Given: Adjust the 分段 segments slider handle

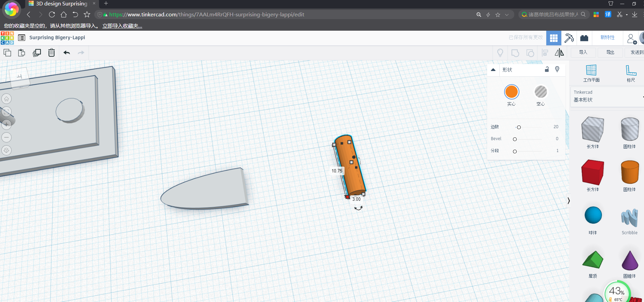Looking at the screenshot, I should pyautogui.click(x=515, y=151).
